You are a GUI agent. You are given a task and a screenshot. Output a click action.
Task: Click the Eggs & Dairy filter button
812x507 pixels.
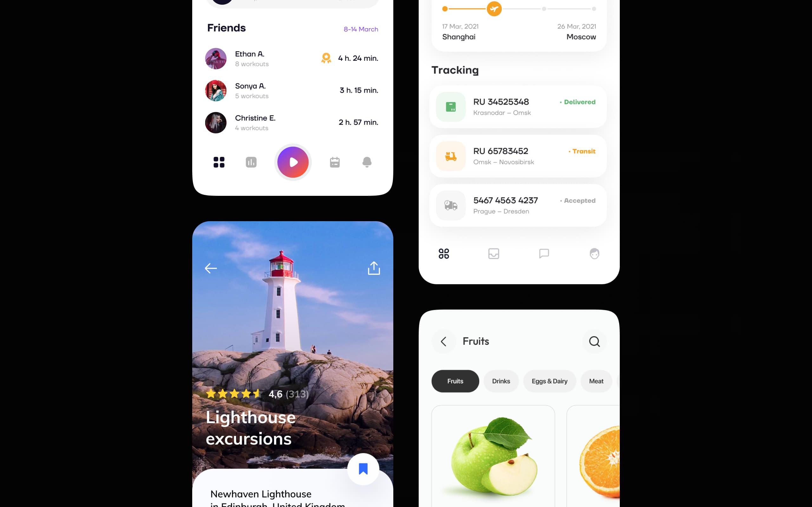coord(549,381)
